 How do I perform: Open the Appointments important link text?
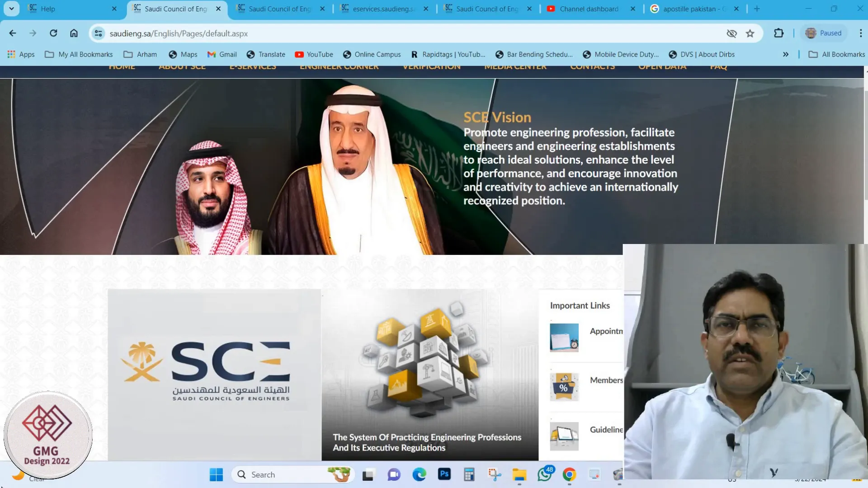point(606,331)
